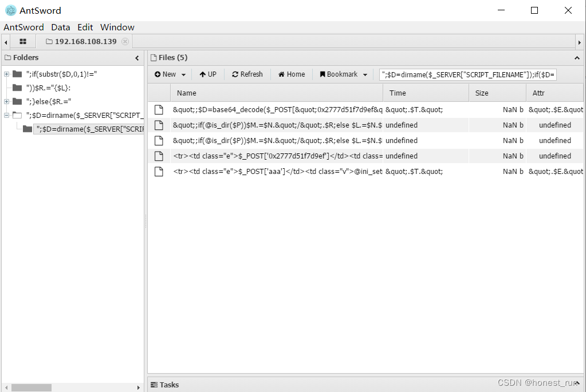Click the left arrow of Folders scrollbar
Image resolution: width=586 pixels, height=392 pixels.
coord(6,387)
